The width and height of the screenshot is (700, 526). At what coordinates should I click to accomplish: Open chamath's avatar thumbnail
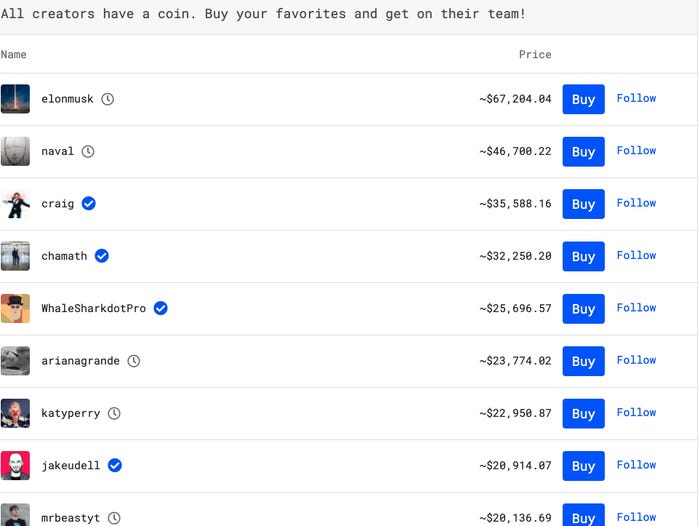click(x=15, y=256)
